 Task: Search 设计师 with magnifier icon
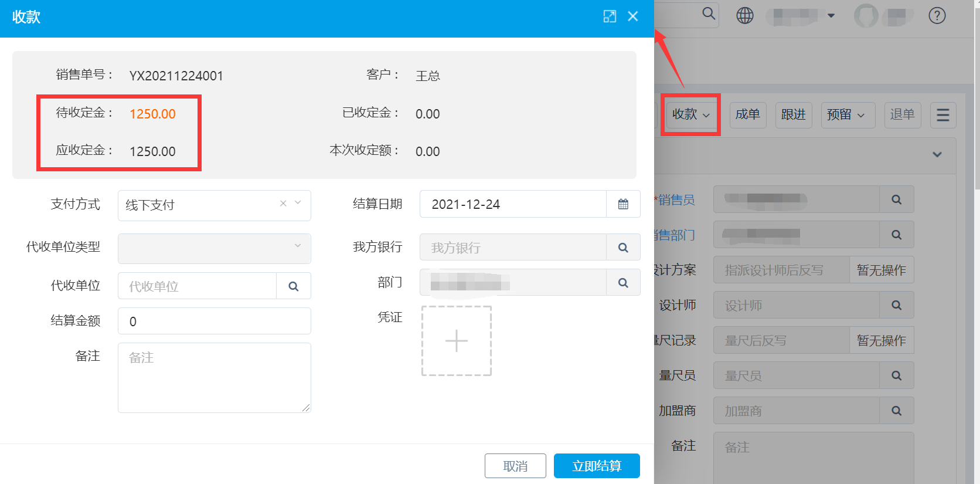point(897,305)
